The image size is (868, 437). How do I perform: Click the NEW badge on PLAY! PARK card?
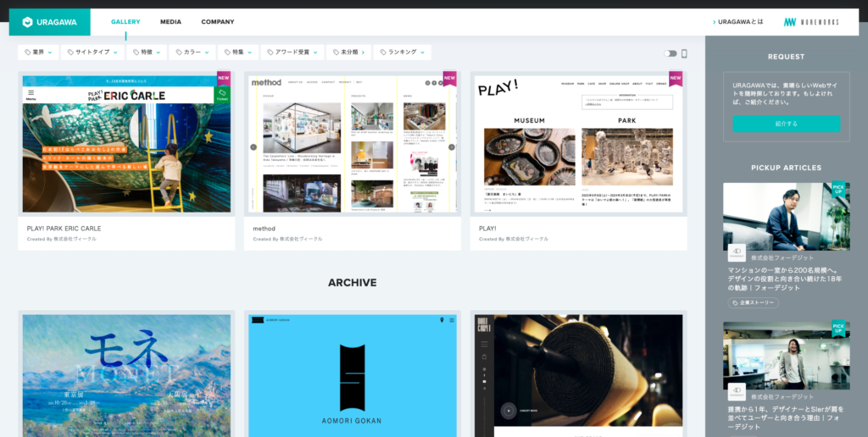pos(224,79)
